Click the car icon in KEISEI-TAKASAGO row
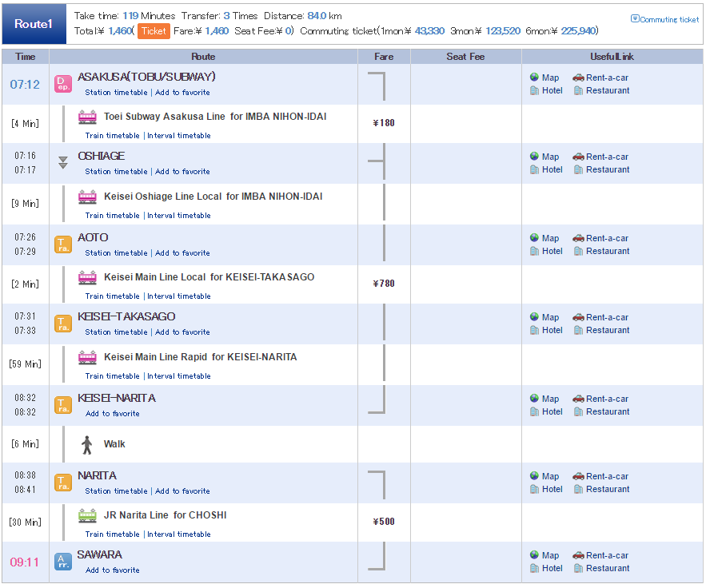This screenshot has width=710, height=588. click(578, 317)
